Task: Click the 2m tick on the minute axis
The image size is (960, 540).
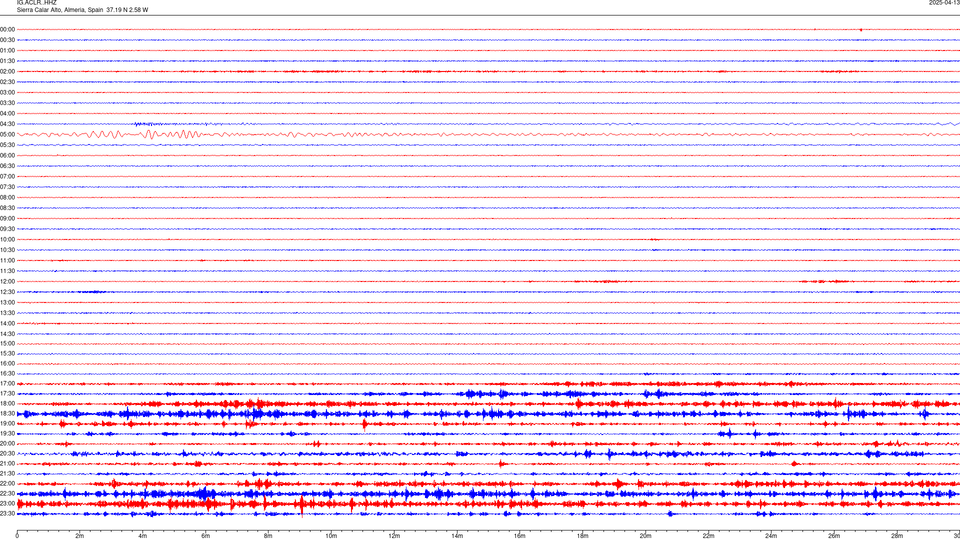Action: 80,536
